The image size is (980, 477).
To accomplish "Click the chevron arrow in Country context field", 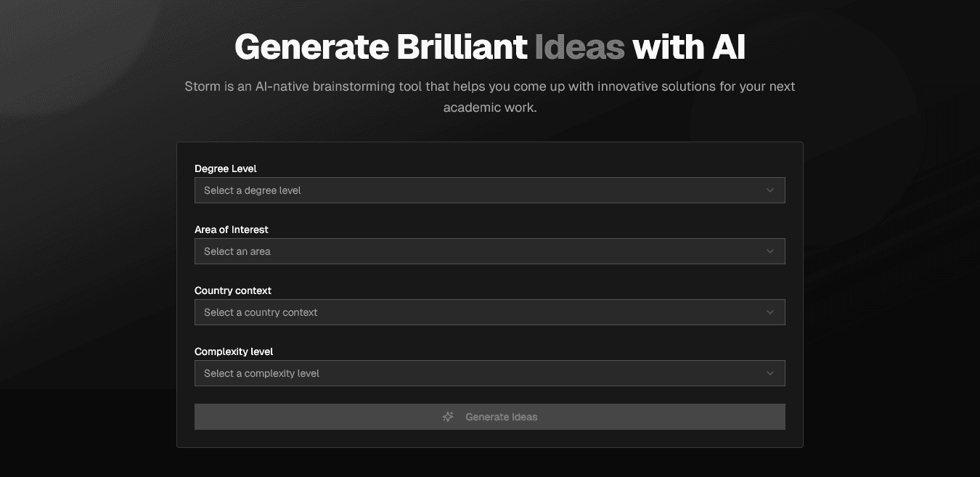I will coord(770,312).
